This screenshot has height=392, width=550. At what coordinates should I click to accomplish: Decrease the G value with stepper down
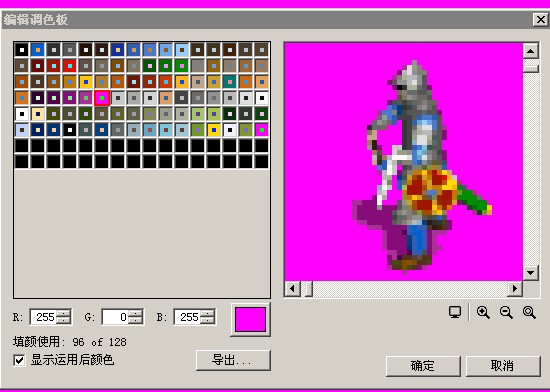pos(135,320)
